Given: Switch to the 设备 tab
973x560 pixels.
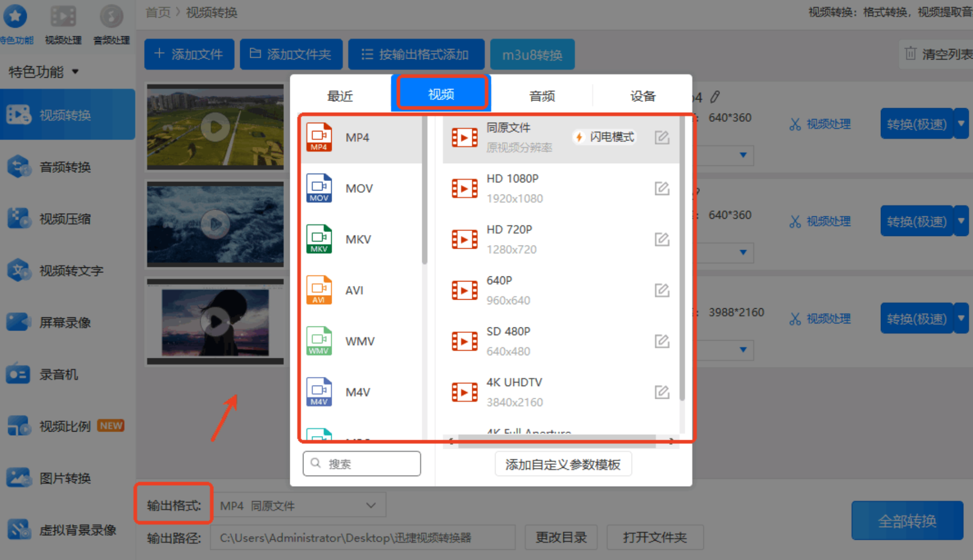Looking at the screenshot, I should click(x=643, y=96).
